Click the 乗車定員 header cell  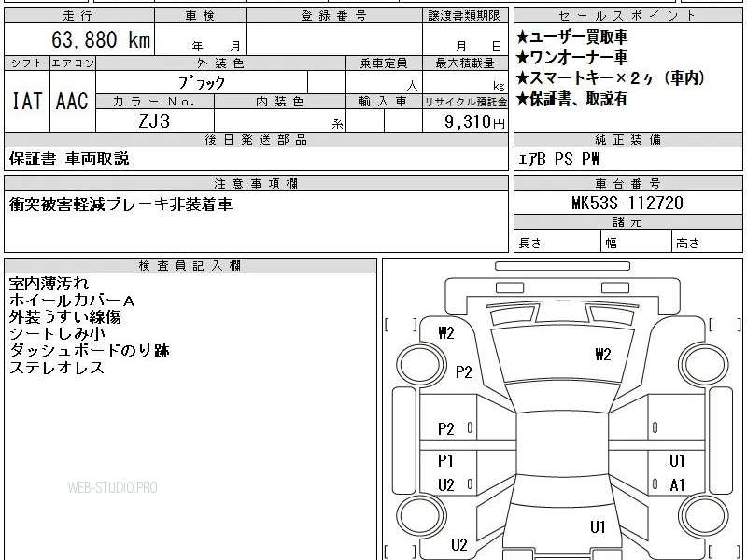[x=384, y=63]
